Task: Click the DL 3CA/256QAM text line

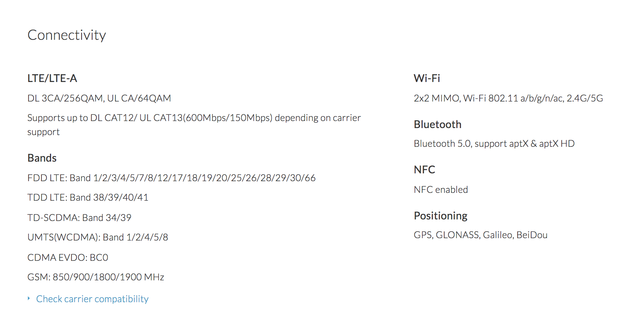Action: pyautogui.click(x=99, y=98)
